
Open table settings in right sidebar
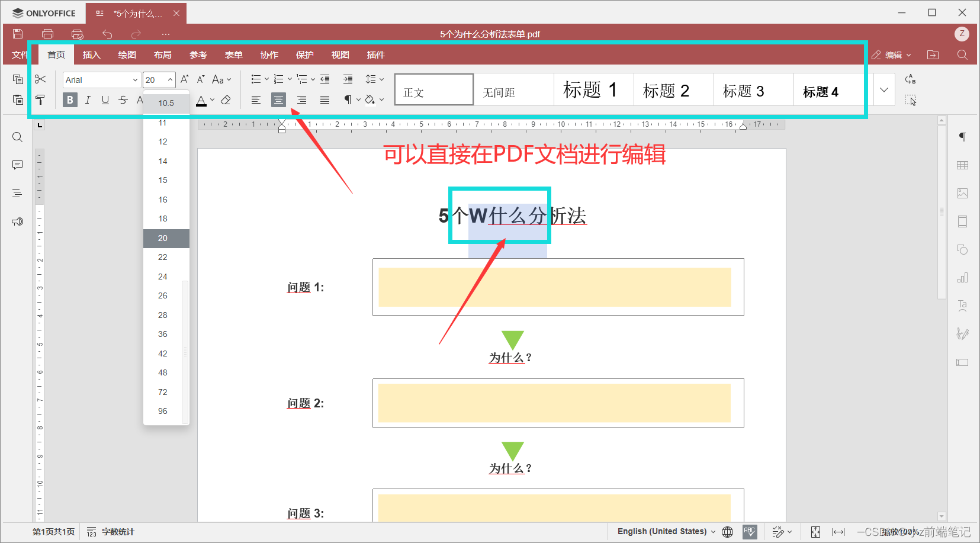click(963, 165)
